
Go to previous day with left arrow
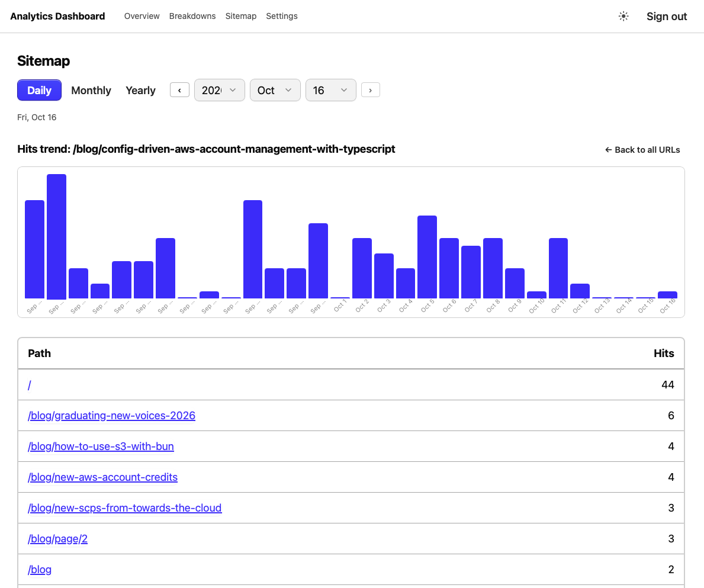click(x=179, y=90)
